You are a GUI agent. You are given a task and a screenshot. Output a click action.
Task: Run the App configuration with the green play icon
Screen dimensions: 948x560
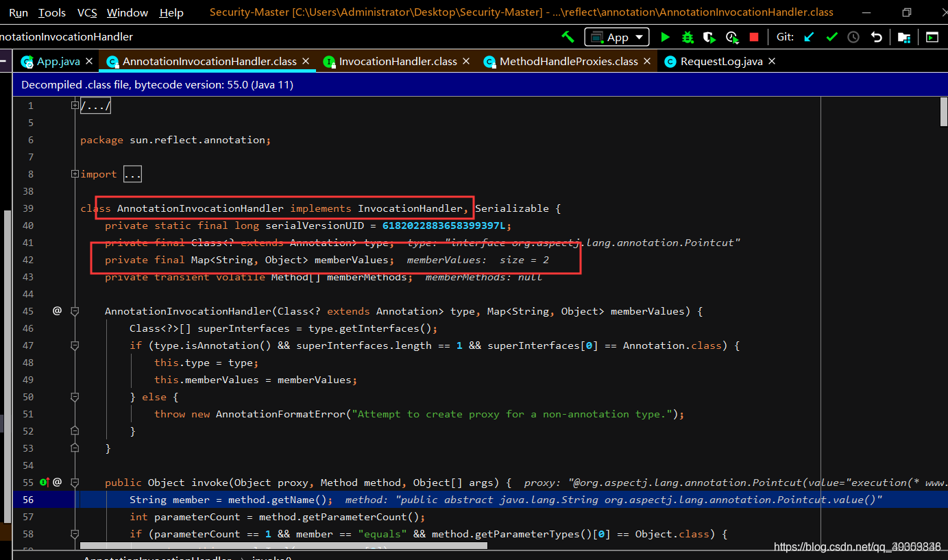click(665, 37)
